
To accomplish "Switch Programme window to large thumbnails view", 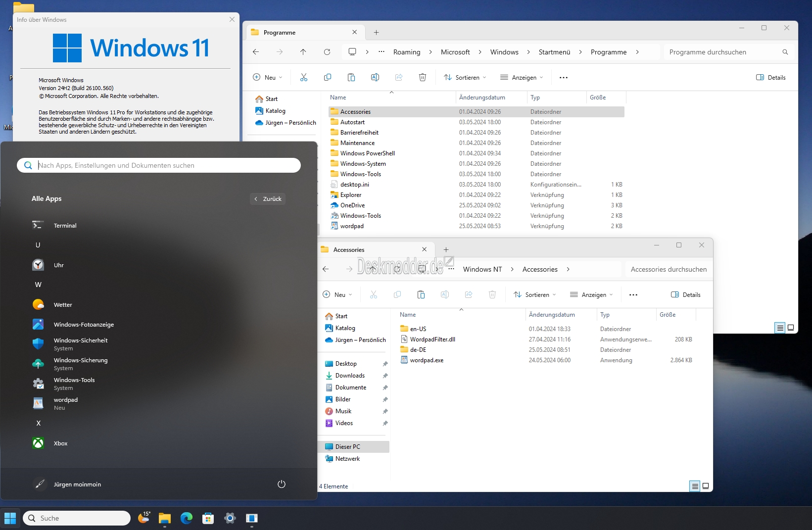I will pos(791,328).
